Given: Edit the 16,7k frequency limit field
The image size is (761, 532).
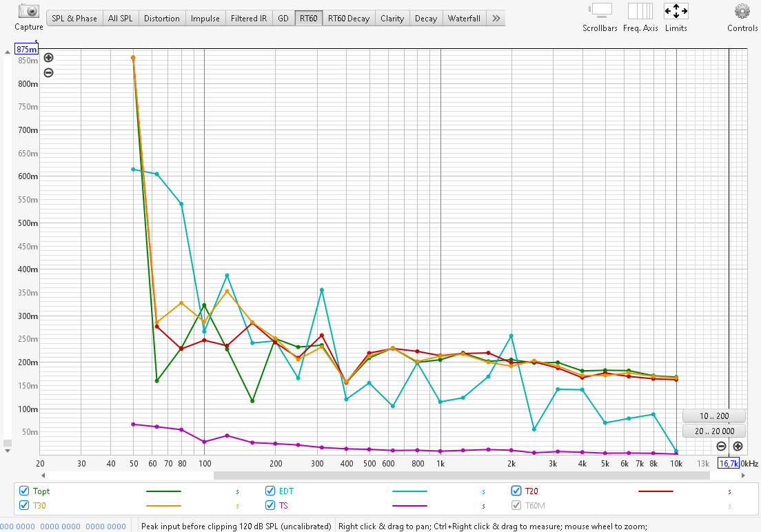Looking at the screenshot, I should click(729, 463).
